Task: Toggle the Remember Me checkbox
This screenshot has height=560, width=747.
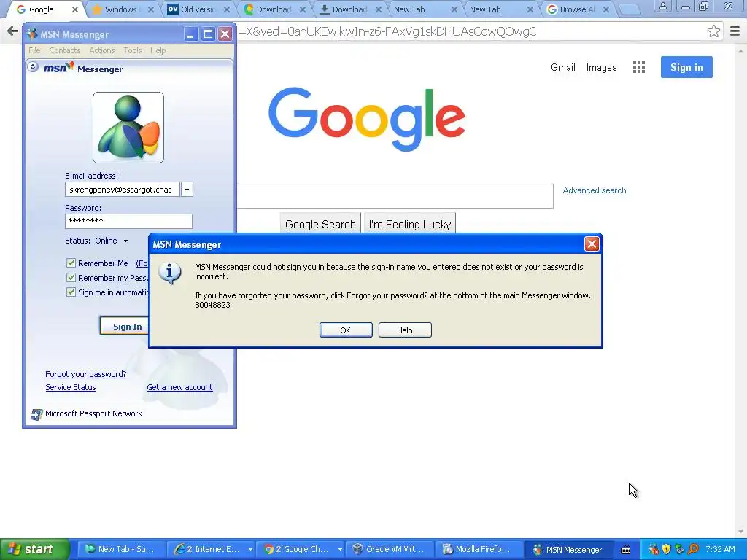Action: click(71, 262)
